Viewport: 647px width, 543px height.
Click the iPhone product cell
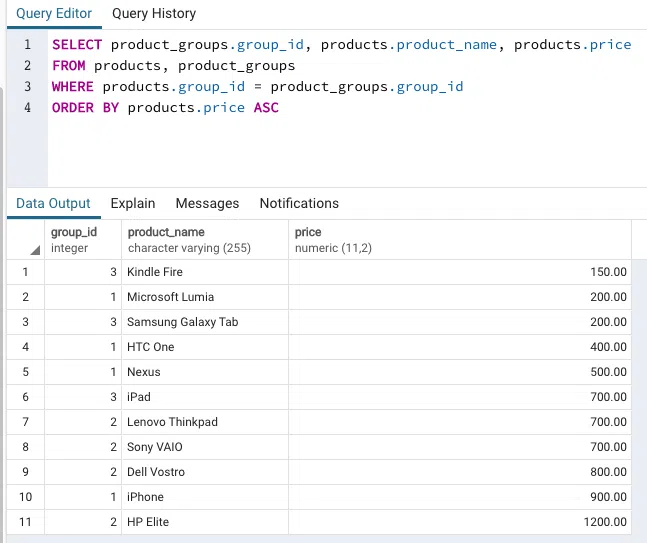coord(205,497)
